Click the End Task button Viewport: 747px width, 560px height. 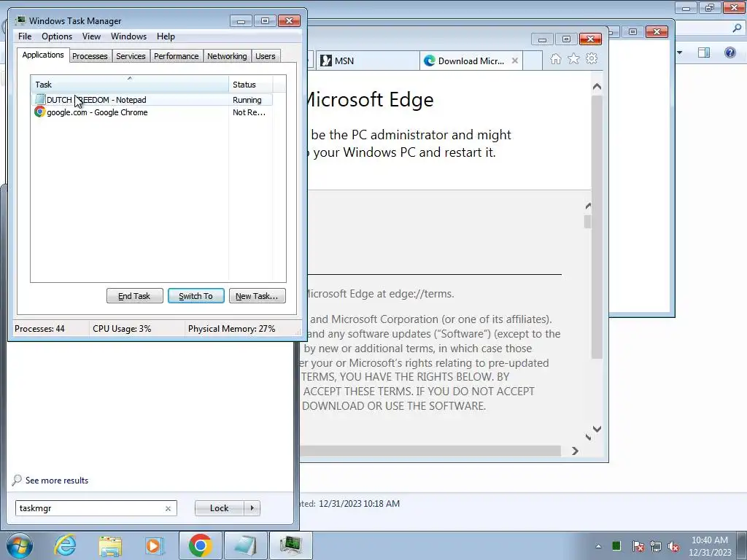coord(134,296)
